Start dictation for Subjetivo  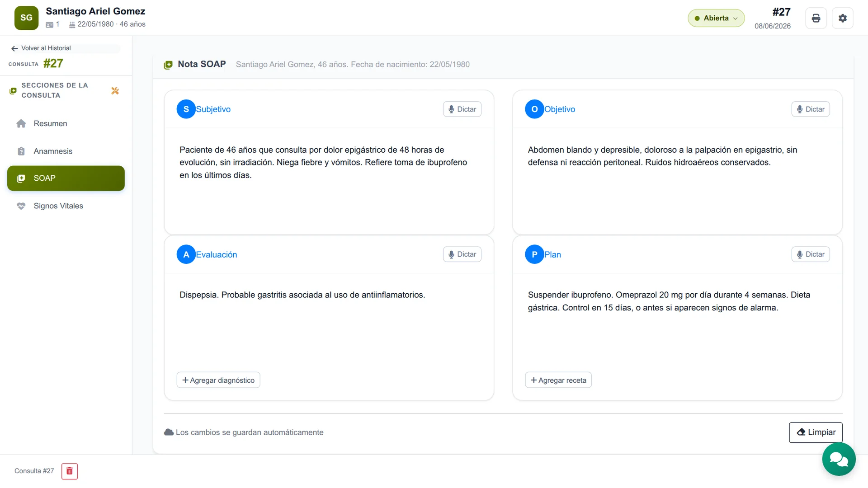point(462,109)
